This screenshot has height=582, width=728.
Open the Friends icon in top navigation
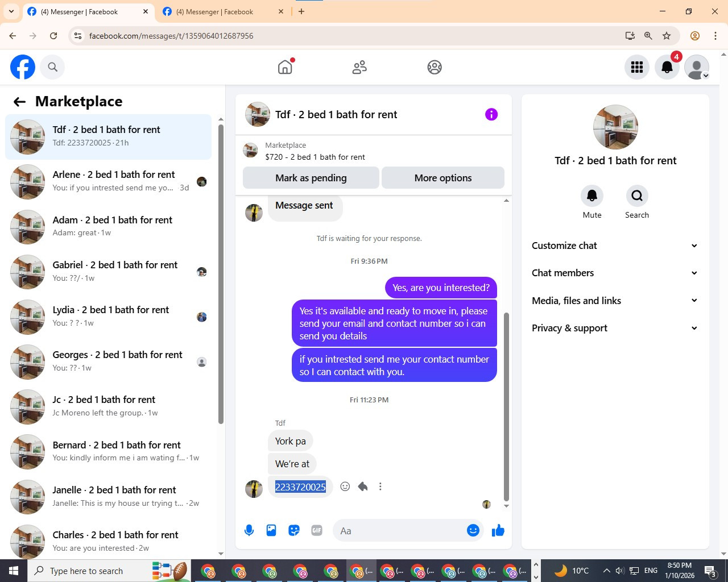tap(359, 67)
